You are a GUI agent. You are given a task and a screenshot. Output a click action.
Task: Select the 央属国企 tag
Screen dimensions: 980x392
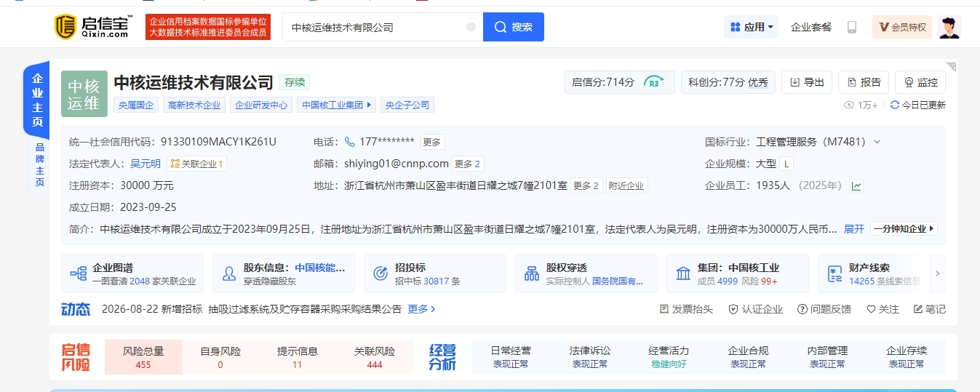(136, 105)
